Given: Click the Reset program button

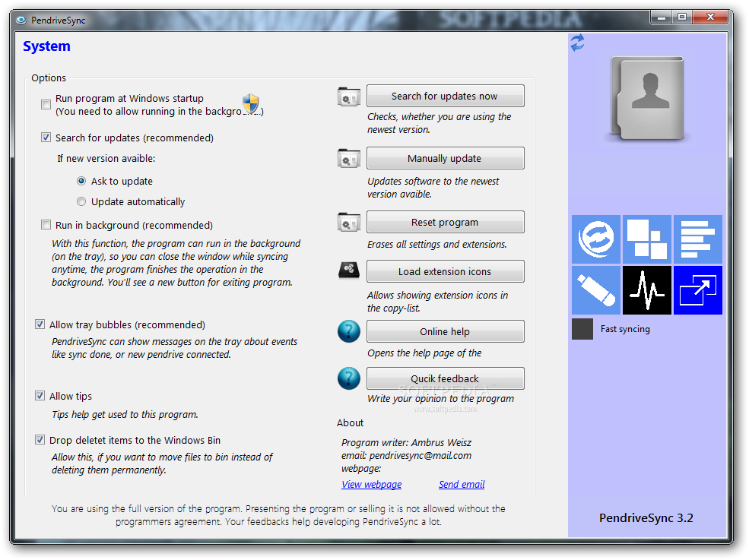Looking at the screenshot, I should (445, 222).
